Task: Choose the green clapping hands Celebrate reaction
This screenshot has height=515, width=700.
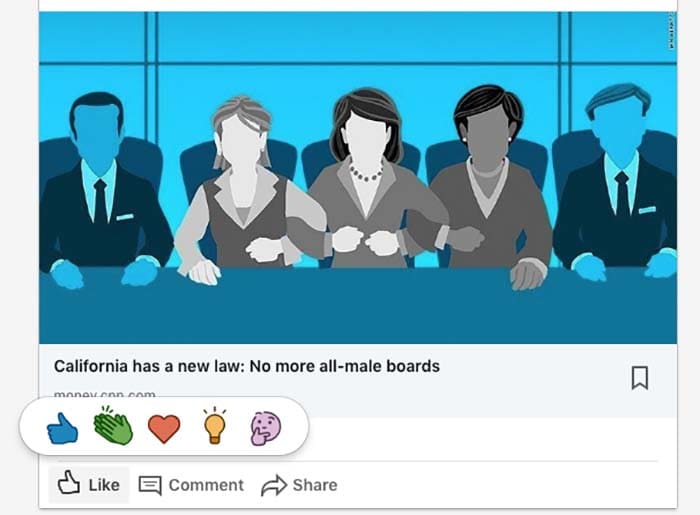Action: tap(113, 427)
